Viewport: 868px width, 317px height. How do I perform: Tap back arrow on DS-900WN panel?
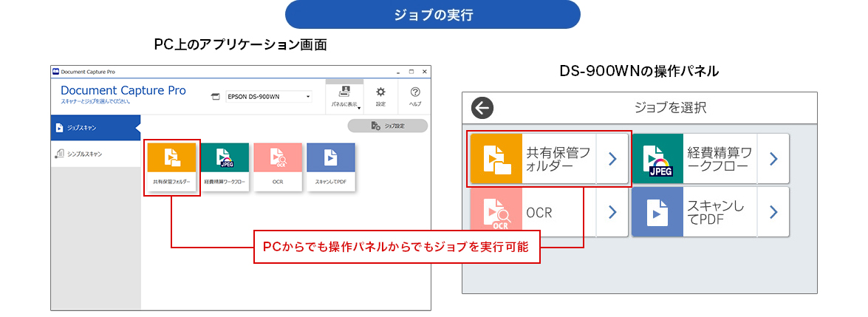[482, 108]
